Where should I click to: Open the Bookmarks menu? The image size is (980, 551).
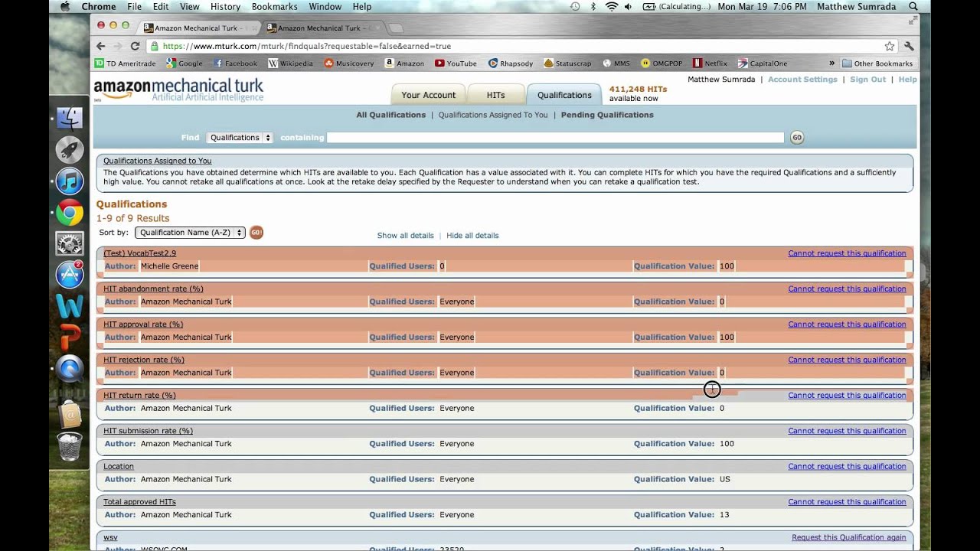point(274,6)
